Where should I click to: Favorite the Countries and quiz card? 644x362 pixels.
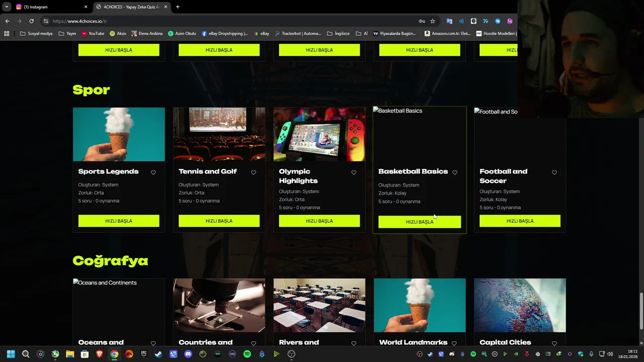pos(253,344)
